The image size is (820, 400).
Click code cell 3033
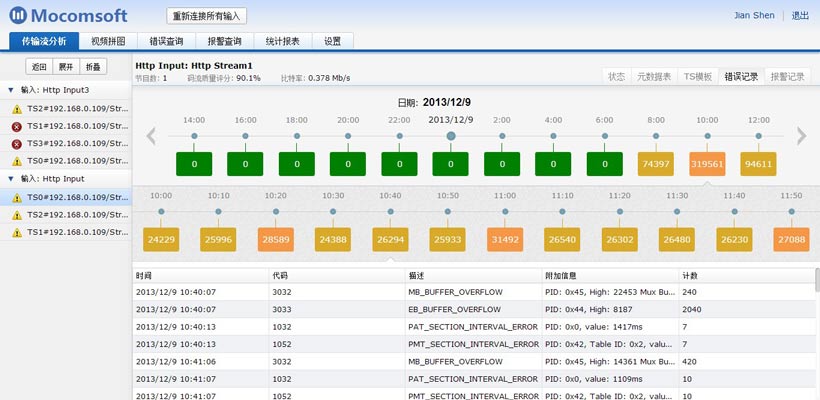(337, 310)
